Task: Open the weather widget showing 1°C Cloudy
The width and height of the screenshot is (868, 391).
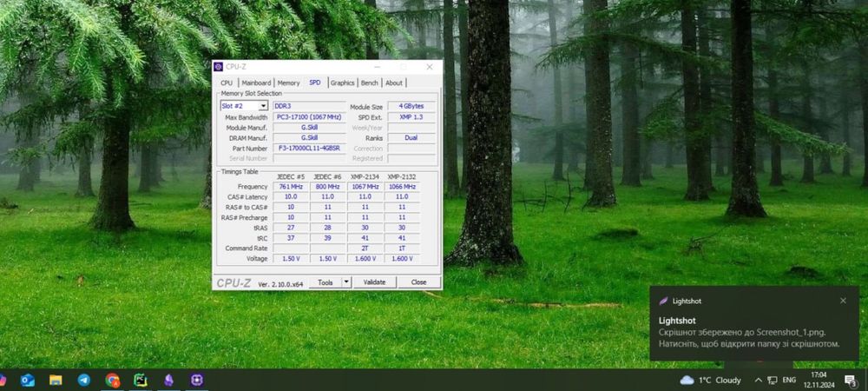Action: 710,380
